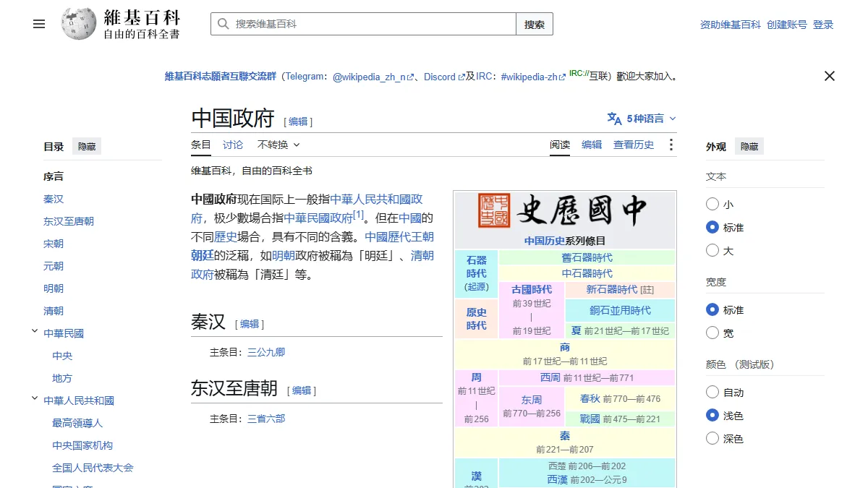This screenshot has width=868, height=488.
Task: Select large text size 大
Action: [x=712, y=251]
